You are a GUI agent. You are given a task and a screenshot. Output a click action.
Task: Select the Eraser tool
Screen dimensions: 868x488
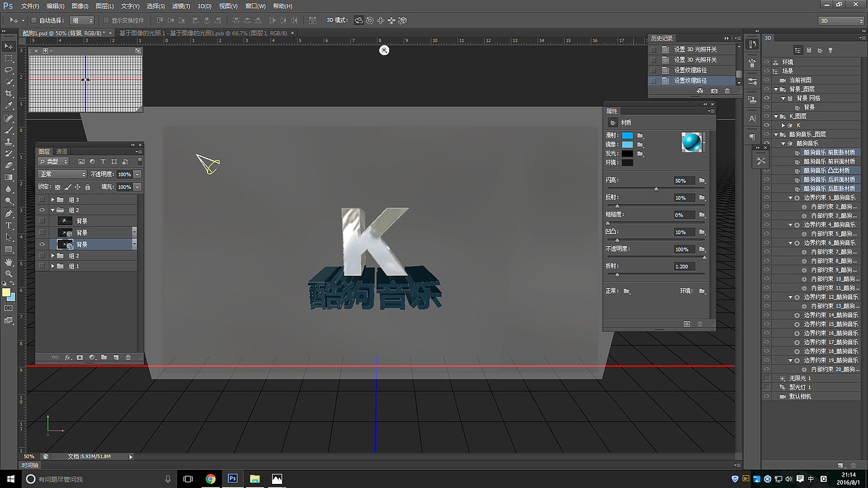pyautogui.click(x=9, y=165)
